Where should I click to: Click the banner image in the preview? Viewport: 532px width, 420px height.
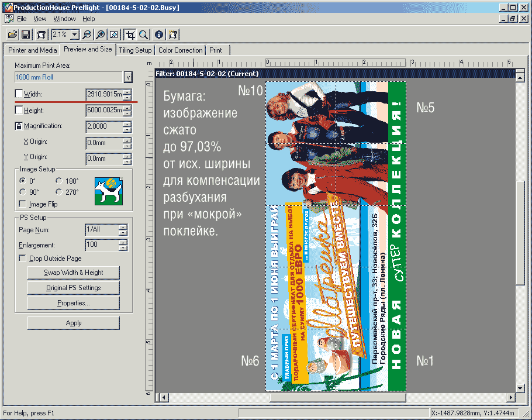336,236
